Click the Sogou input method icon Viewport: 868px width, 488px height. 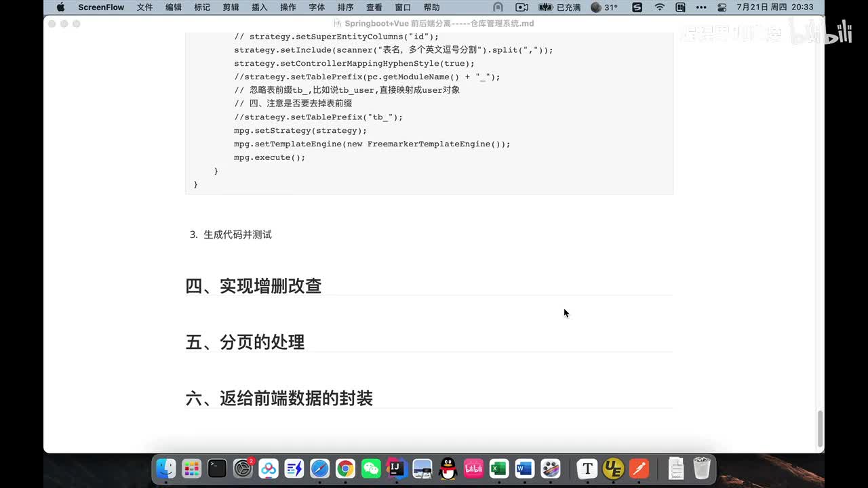pos(637,7)
